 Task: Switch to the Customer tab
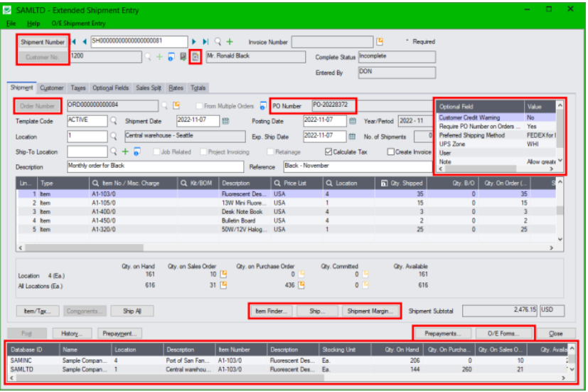(x=52, y=88)
